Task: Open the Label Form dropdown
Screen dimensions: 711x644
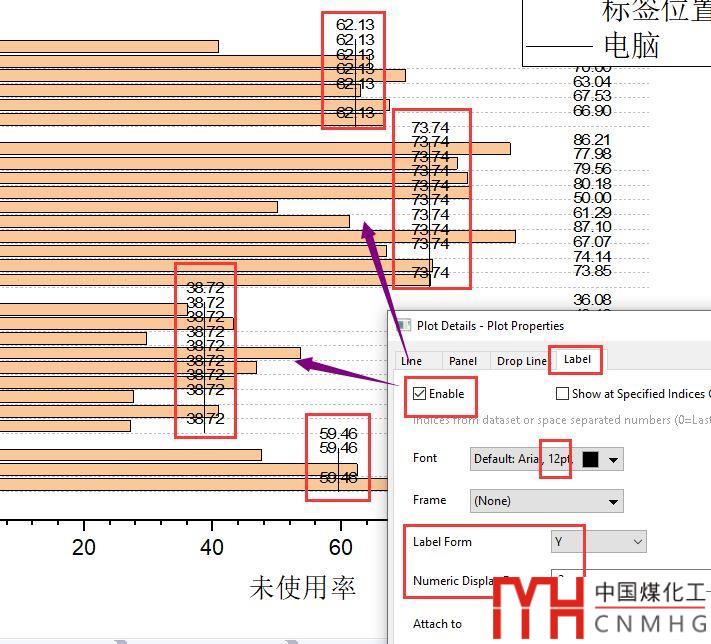Action: click(x=598, y=542)
